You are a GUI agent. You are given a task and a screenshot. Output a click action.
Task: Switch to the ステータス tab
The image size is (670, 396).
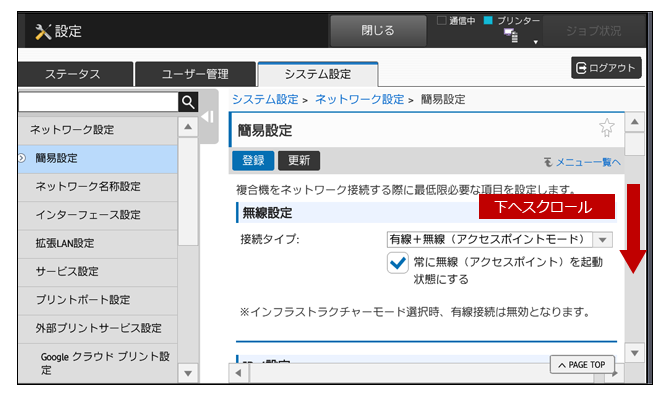point(75,74)
